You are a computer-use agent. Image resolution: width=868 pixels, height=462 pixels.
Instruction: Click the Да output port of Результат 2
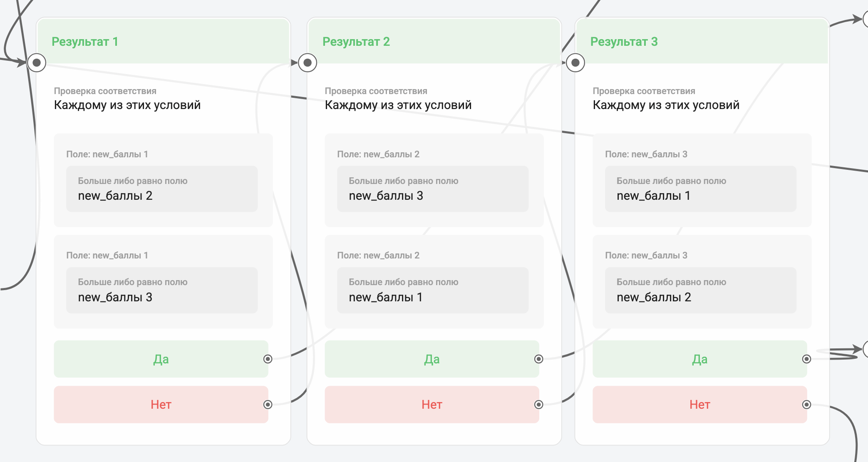539,359
